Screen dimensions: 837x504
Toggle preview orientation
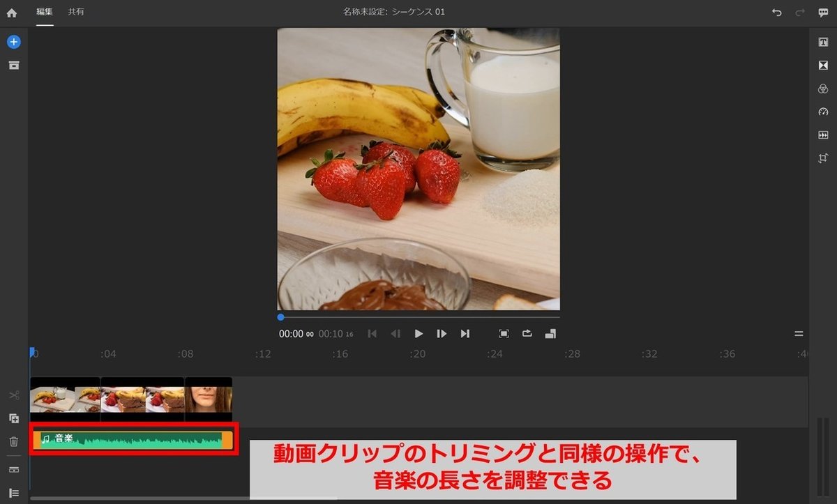(x=550, y=333)
